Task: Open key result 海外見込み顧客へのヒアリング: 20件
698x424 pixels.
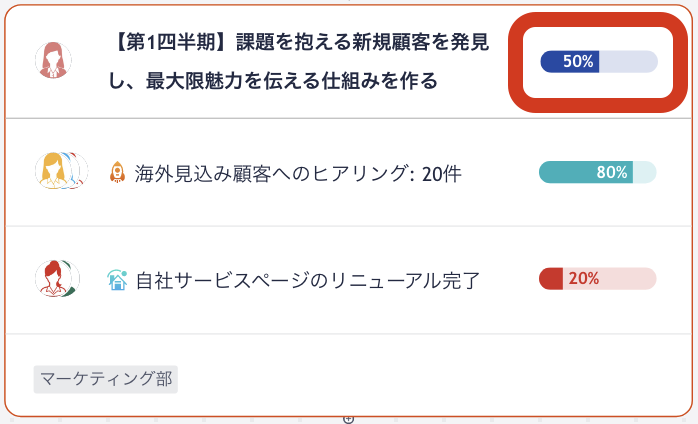Action: (x=298, y=173)
